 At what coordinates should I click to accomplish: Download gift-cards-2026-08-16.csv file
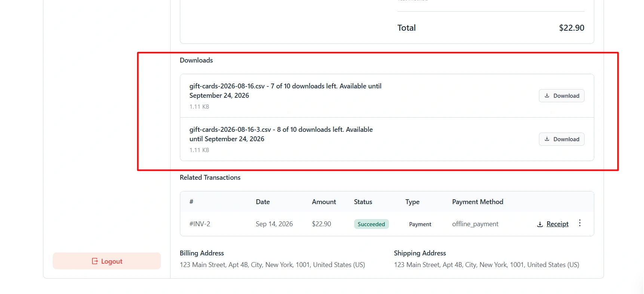(x=561, y=96)
